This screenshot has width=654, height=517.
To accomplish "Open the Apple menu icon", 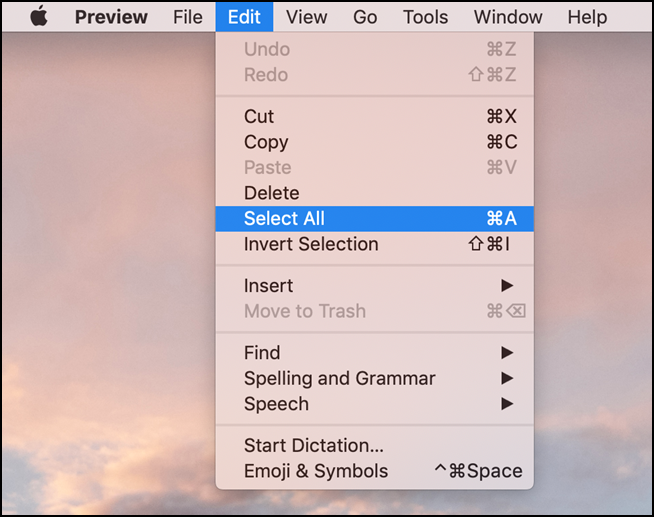I will (39, 17).
